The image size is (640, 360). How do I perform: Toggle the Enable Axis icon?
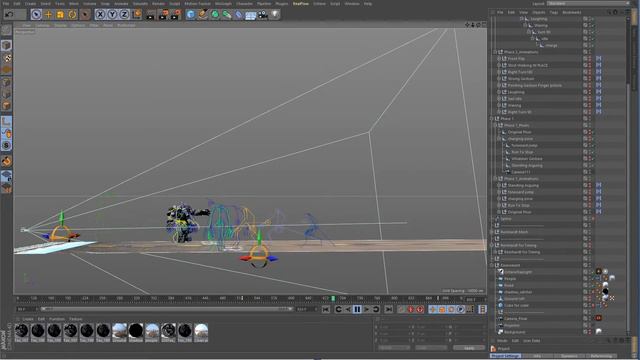(6, 121)
